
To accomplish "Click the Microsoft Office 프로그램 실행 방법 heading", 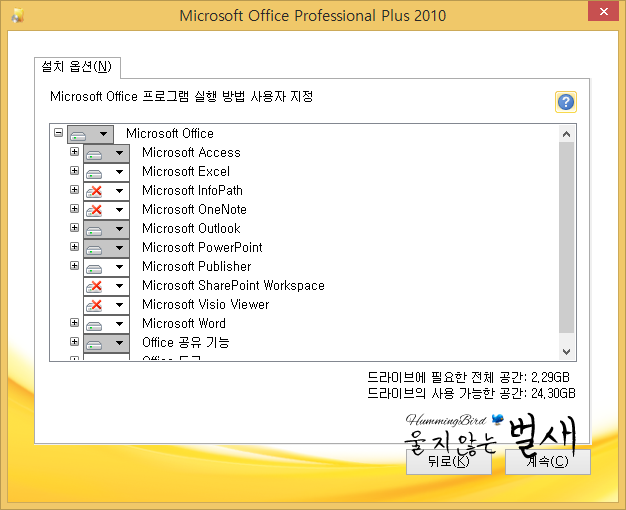I will pyautogui.click(x=182, y=97).
